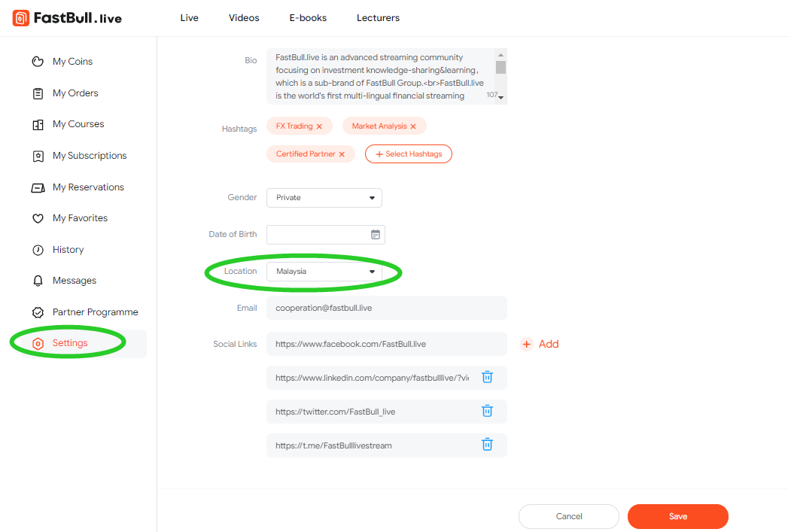Delete the LinkedIn social link
788x532 pixels.
pyautogui.click(x=487, y=377)
